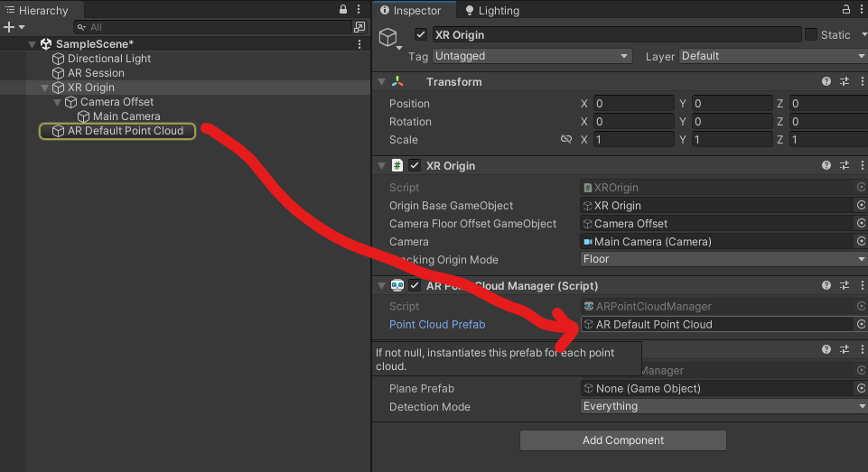Viewport: 868px width, 472px height.
Task: Toggle the Scale constrained proportions link icon
Action: pyautogui.click(x=565, y=139)
